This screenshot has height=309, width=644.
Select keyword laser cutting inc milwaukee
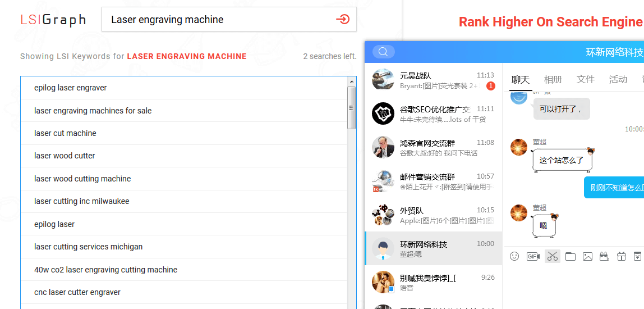point(184,202)
